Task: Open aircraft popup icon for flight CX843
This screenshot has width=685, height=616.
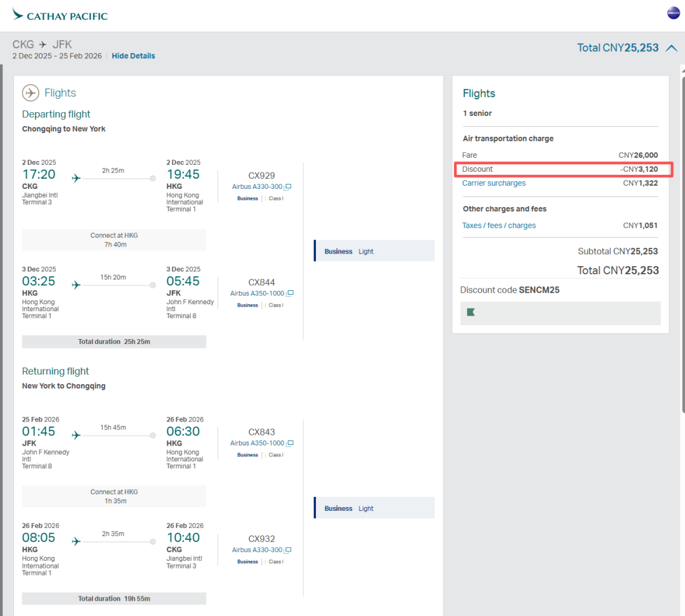Action: (x=289, y=444)
